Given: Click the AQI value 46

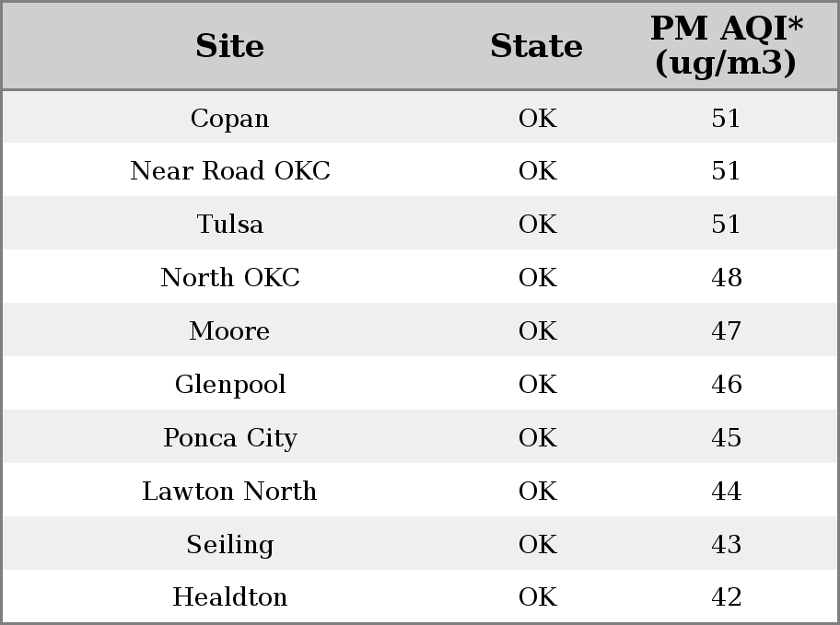Looking at the screenshot, I should 727,385.
